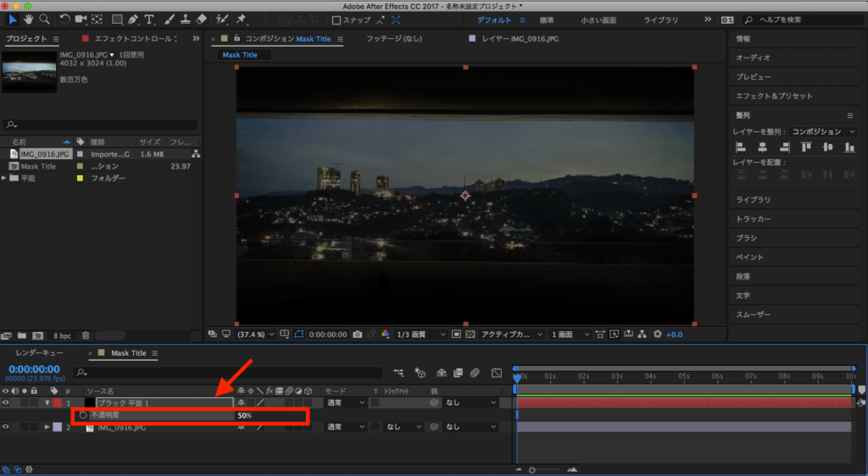
Task: Toggle opacity stopwatch for 不透明度
Action: coord(82,416)
